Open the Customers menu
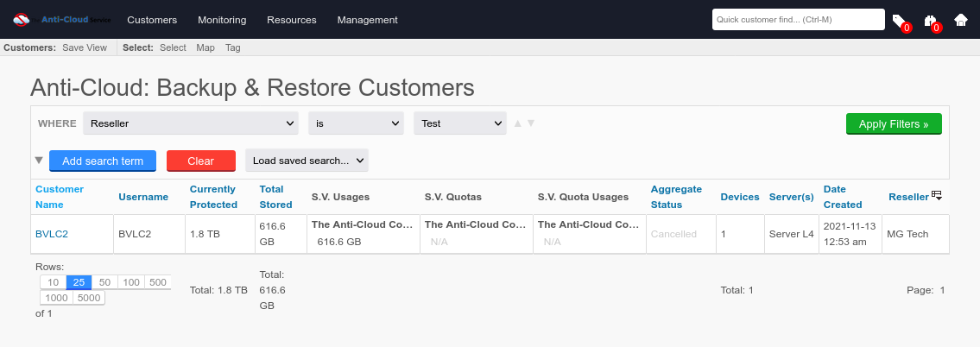This screenshot has width=980, height=347. pos(152,19)
